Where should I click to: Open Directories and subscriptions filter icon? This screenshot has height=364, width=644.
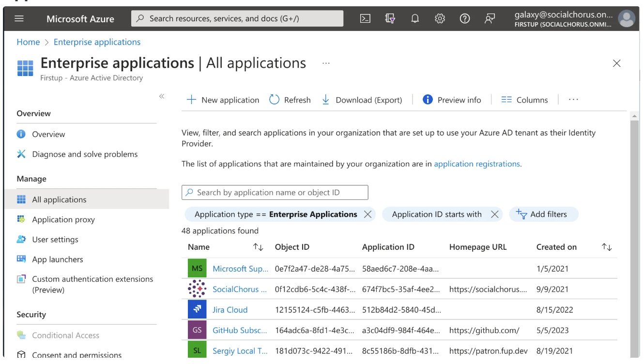coord(390,19)
